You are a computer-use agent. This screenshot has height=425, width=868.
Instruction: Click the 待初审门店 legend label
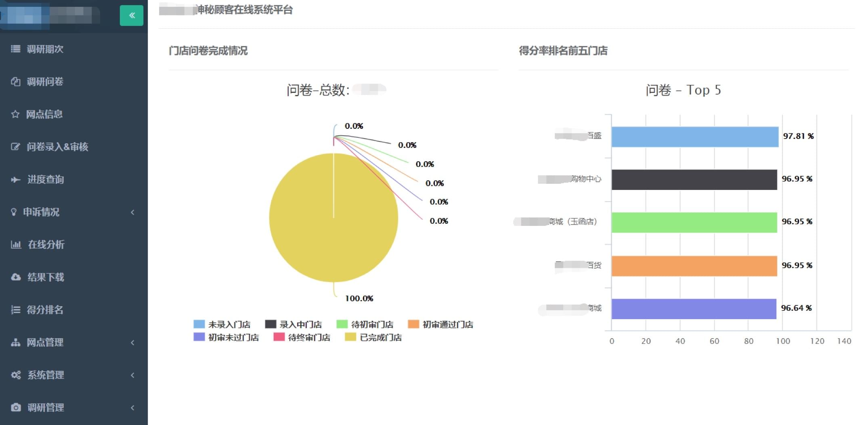(372, 324)
